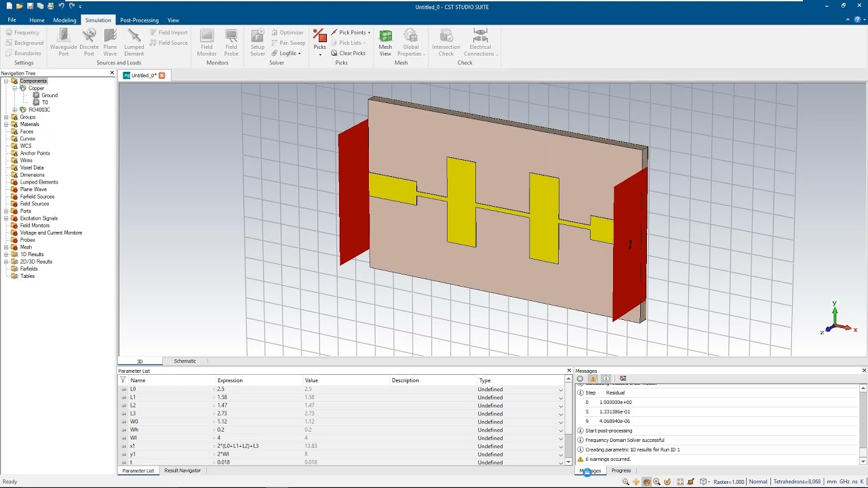The width and height of the screenshot is (868, 488).
Task: Show the Progress tab
Action: coord(621,470)
